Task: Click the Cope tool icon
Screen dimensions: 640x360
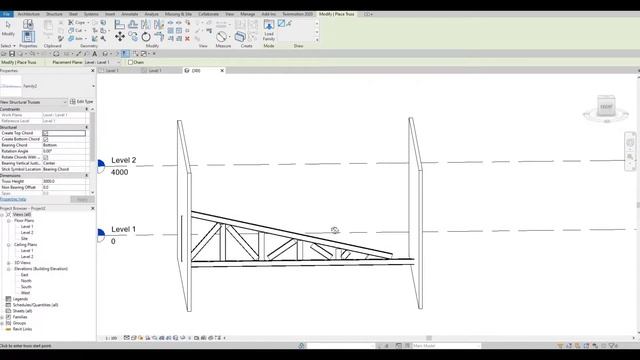Action: pyautogui.click(x=71, y=22)
